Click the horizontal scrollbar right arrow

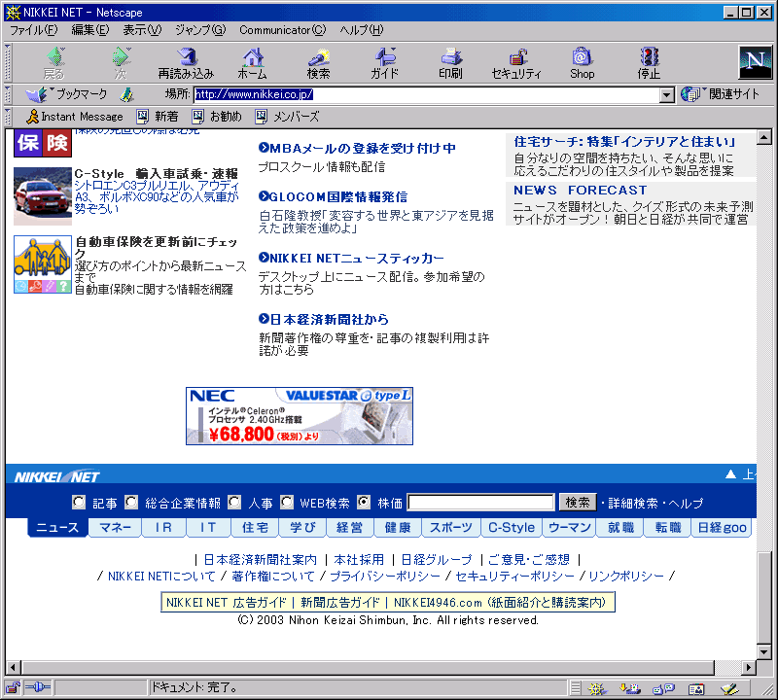(x=749, y=668)
